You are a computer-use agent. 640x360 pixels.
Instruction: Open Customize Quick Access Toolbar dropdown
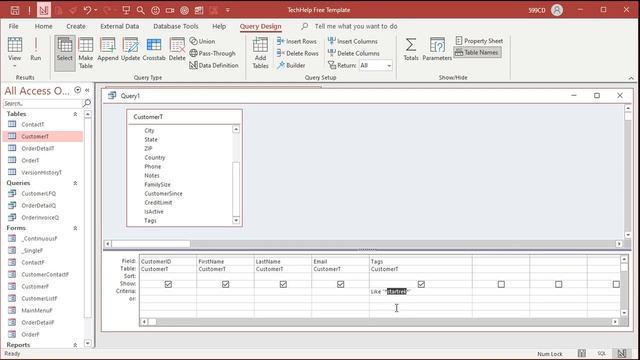pos(227,10)
